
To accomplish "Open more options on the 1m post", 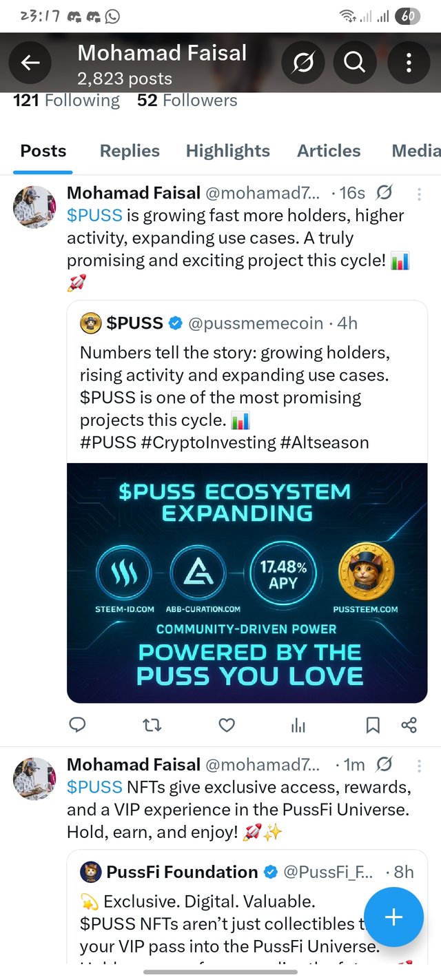I will [419, 765].
